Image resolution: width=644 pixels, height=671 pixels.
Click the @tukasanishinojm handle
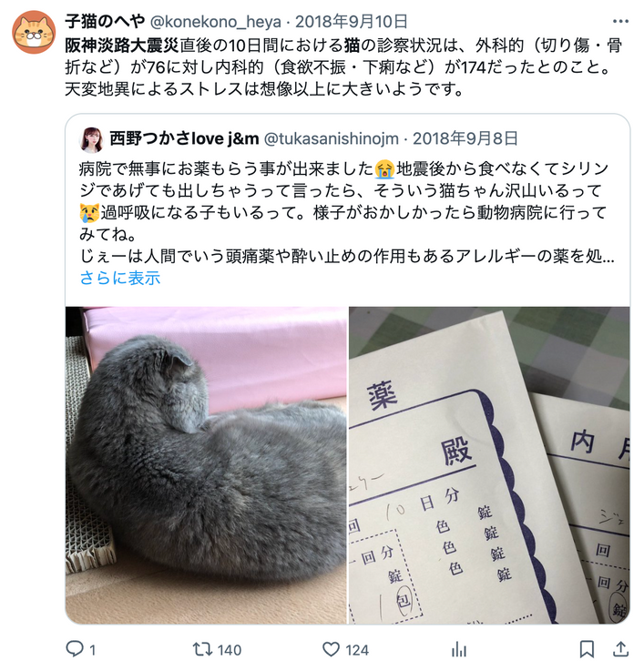pyautogui.click(x=332, y=138)
